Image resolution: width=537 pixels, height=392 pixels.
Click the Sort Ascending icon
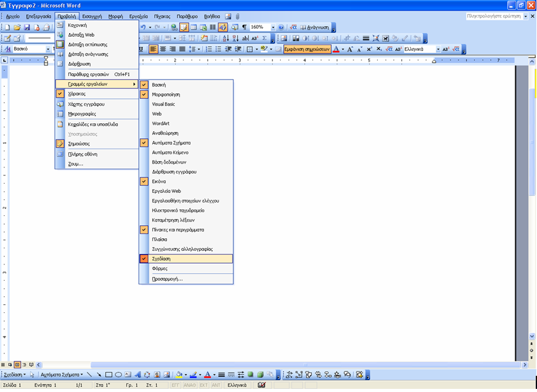tap(226, 38)
